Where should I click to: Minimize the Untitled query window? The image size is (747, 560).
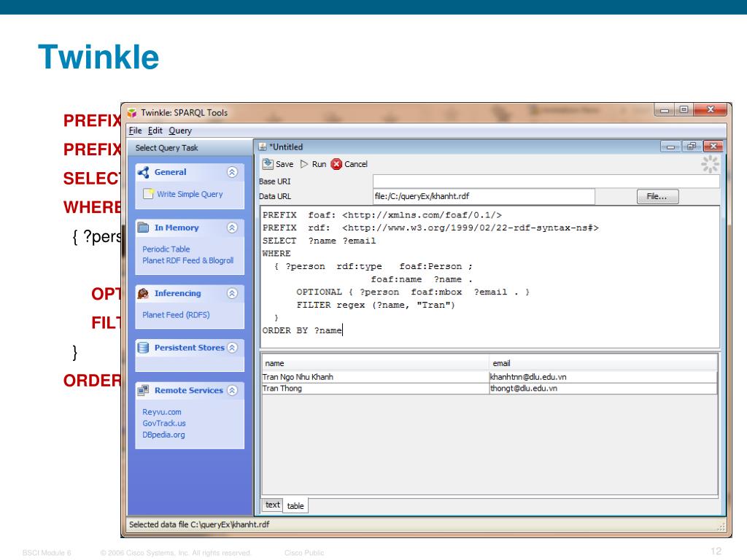(670, 147)
